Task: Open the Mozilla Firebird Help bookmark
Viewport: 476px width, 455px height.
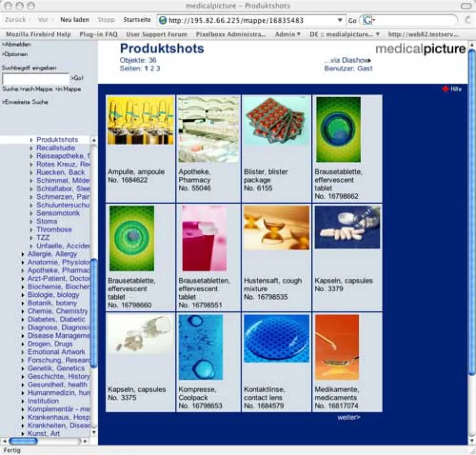Action: [38, 34]
